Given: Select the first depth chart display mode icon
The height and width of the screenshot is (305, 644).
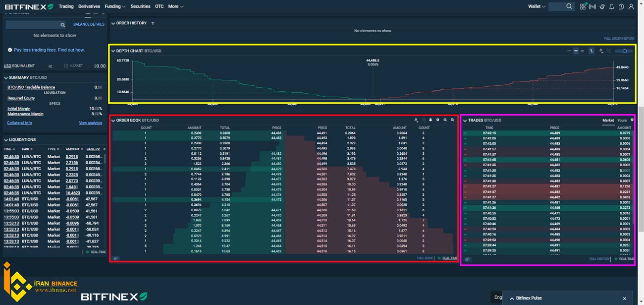Looking at the screenshot, I should pyautogui.click(x=570, y=51).
